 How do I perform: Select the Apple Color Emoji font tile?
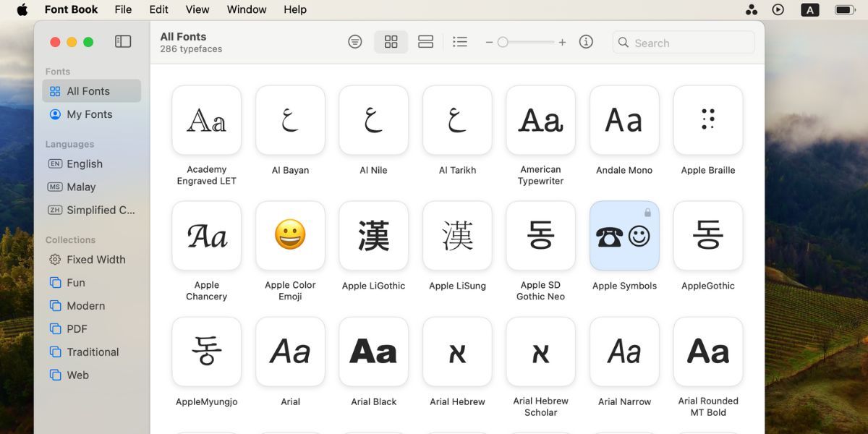[290, 236]
